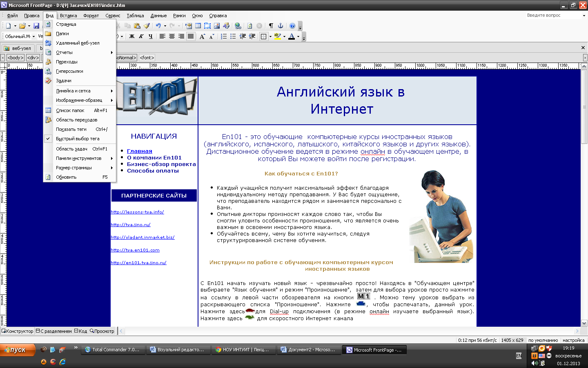Open the 'пуск' Start button

coord(18,350)
